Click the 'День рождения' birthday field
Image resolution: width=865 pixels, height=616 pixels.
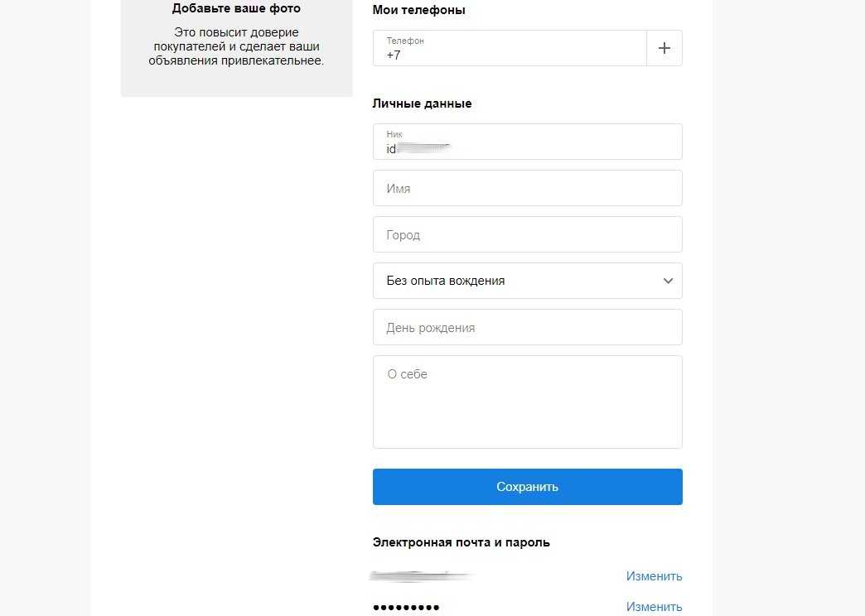[x=527, y=327]
